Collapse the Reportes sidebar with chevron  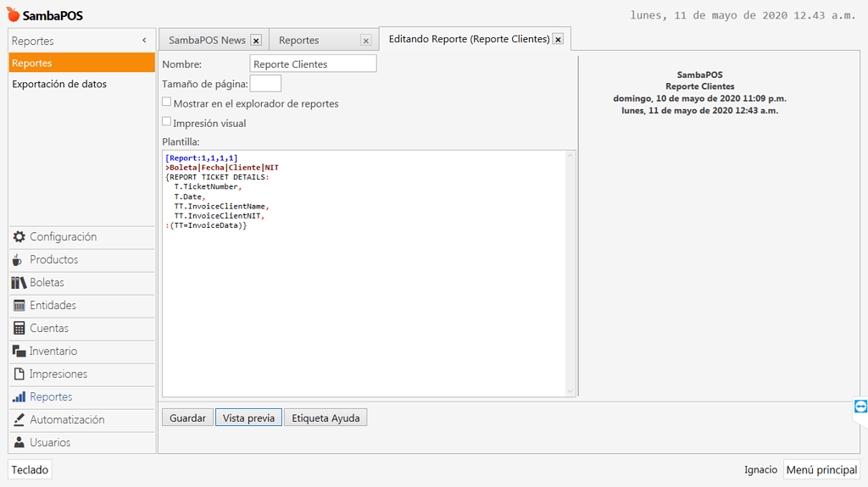point(144,41)
